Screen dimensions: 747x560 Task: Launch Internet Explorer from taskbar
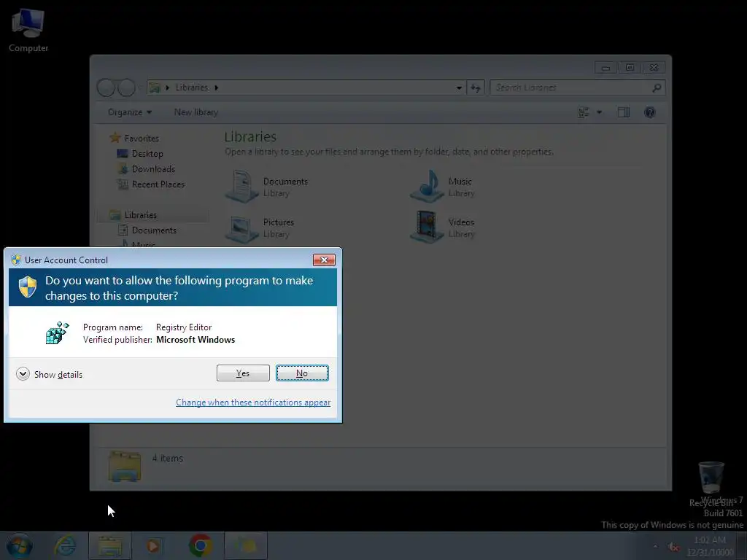tap(64, 545)
